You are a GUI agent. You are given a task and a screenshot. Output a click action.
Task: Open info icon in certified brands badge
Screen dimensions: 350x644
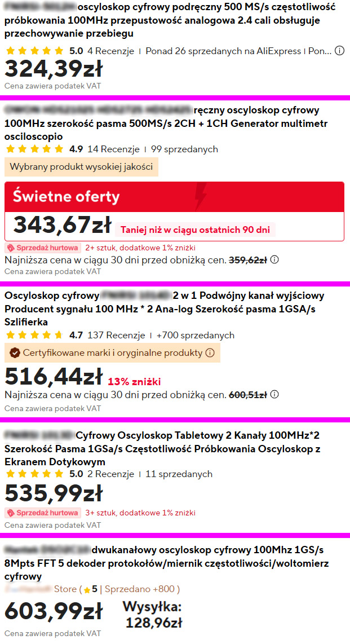[x=210, y=353]
